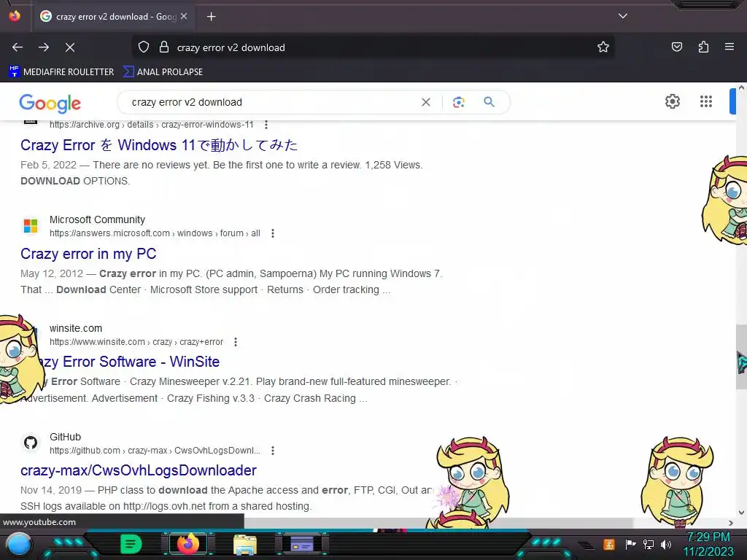Screen dimensions: 747x560
Task: Open green notes app in taskbar
Action: click(x=131, y=544)
